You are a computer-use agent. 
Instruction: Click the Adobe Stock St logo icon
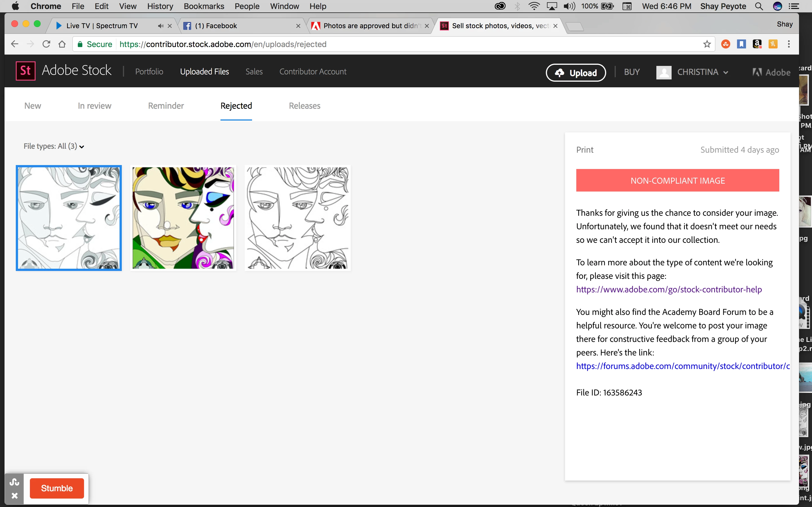25,71
